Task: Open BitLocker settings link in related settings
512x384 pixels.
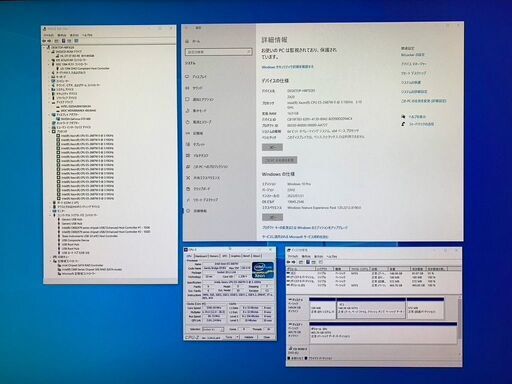Action: point(413,55)
